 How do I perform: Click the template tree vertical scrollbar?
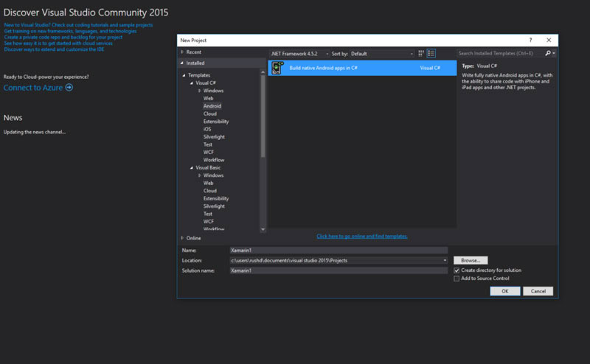click(263, 111)
